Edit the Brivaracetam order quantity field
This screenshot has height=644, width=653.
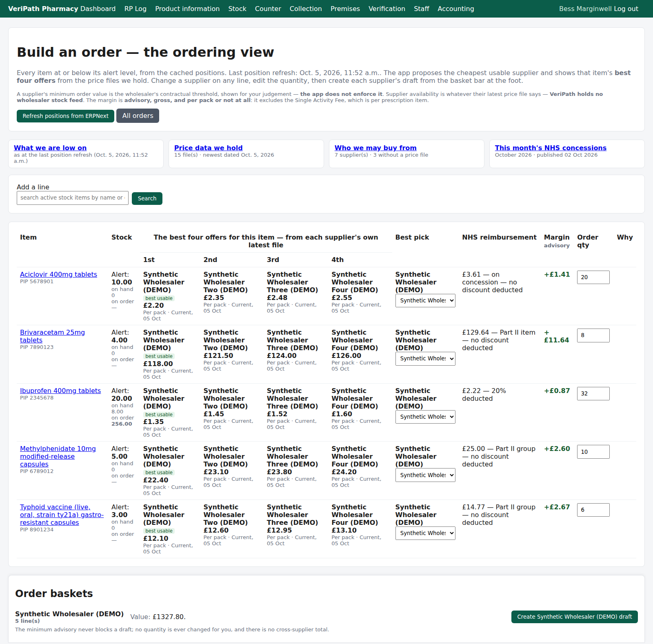point(593,335)
